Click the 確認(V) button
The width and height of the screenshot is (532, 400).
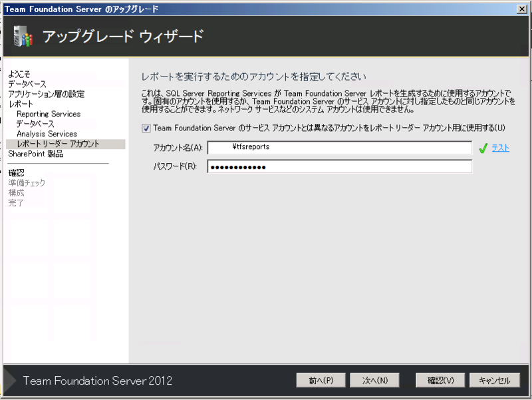(x=440, y=380)
